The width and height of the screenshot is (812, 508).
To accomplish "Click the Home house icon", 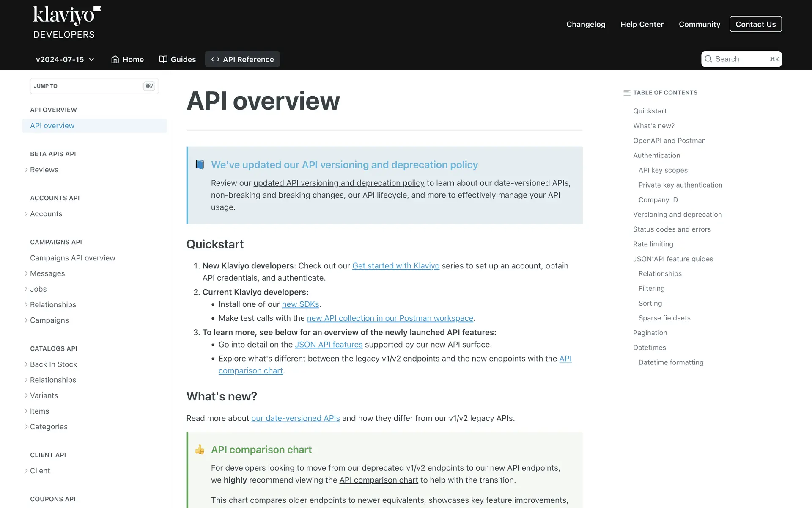I will [115, 59].
